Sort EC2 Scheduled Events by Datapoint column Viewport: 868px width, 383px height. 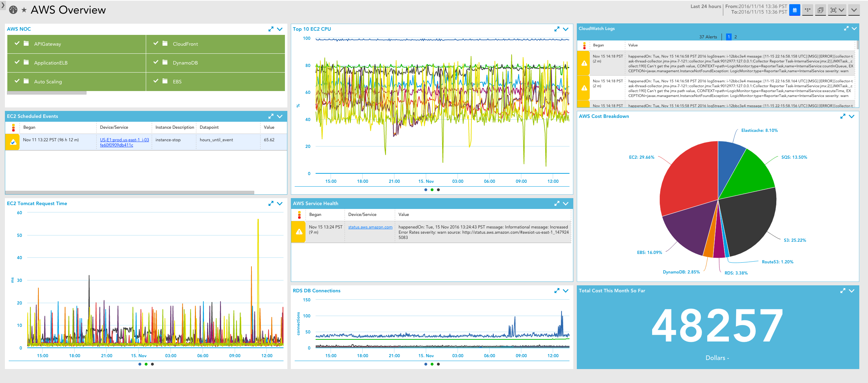tap(209, 127)
